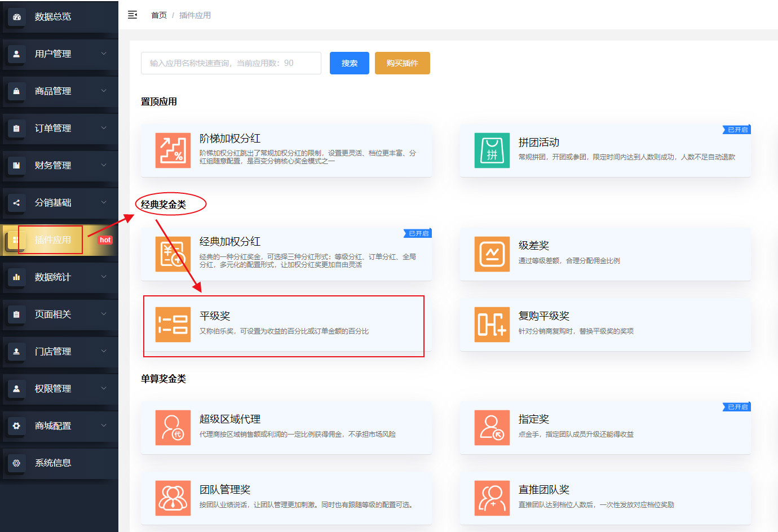Image resolution: width=778 pixels, height=532 pixels.
Task: Expand the 财务管理 sidebar dropdown
Action: (53, 166)
